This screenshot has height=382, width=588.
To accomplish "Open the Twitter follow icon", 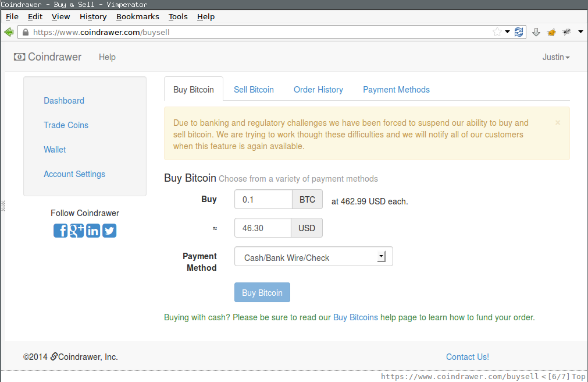I will pos(109,231).
